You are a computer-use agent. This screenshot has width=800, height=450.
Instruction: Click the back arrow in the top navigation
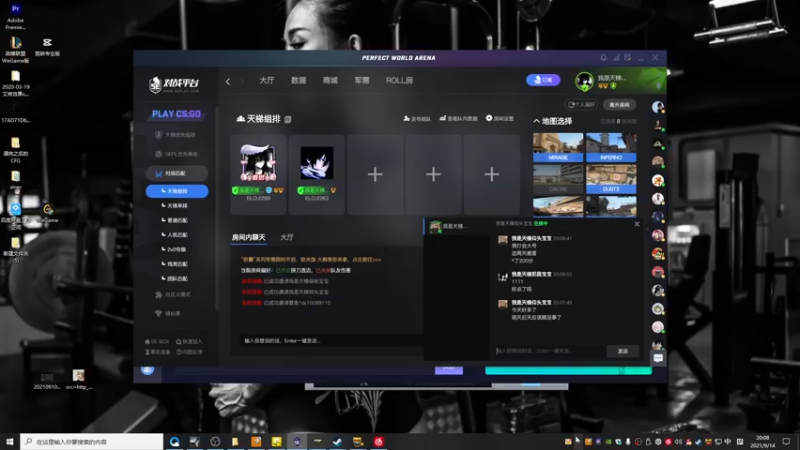point(228,81)
